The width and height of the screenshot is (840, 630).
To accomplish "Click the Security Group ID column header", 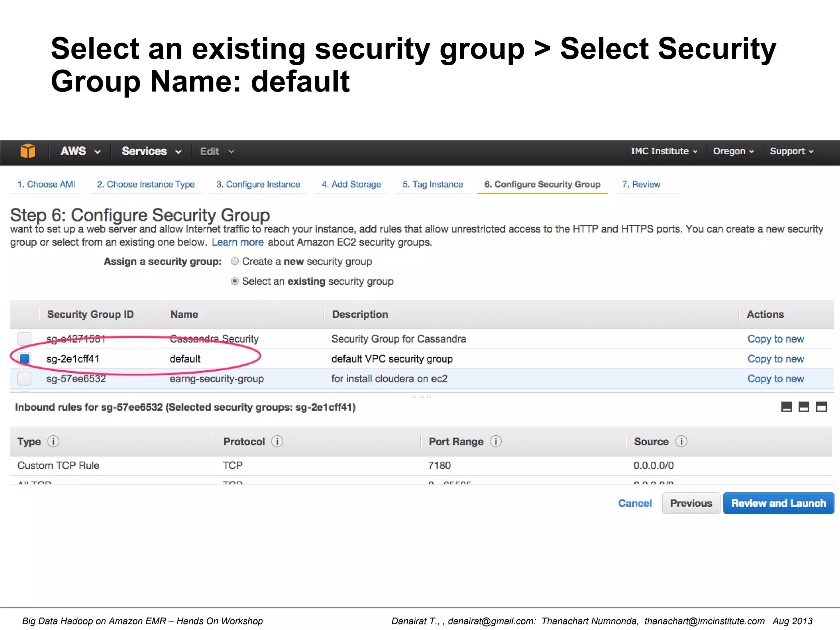I will point(90,315).
